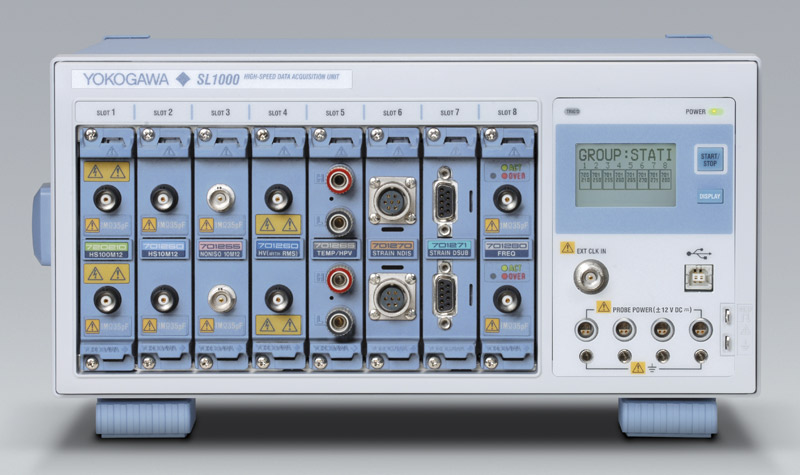Select lower BNC input of slot 2
The width and height of the screenshot is (800, 475).
[x=164, y=299]
